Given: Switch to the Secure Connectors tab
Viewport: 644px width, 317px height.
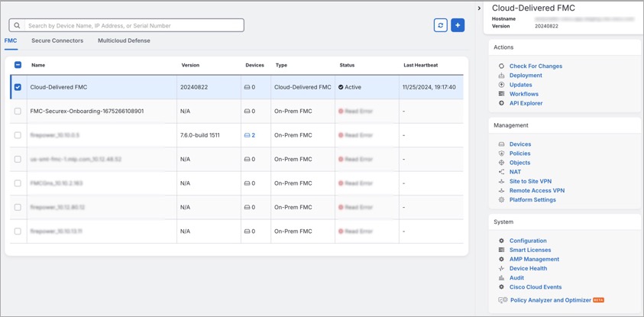Looking at the screenshot, I should click(57, 40).
